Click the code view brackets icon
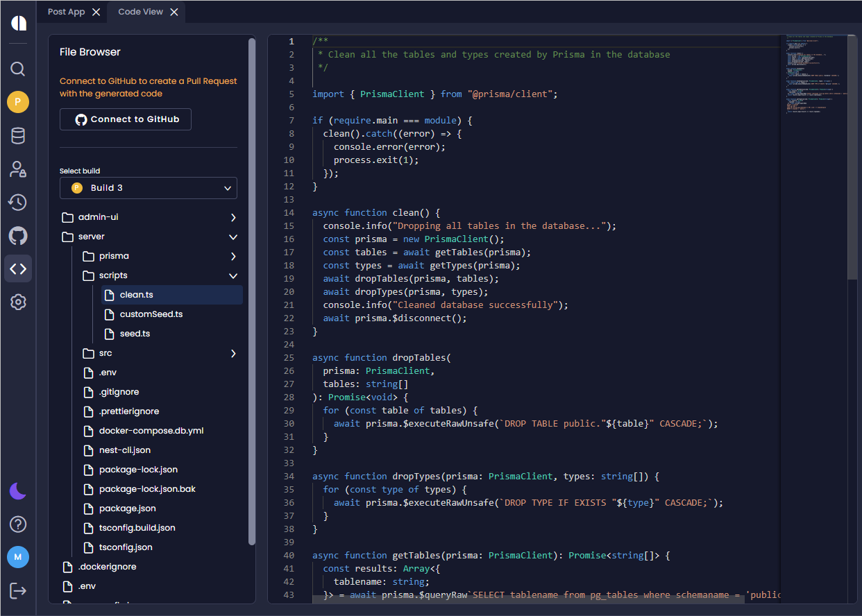Image resolution: width=862 pixels, height=616 pixels. (18, 268)
